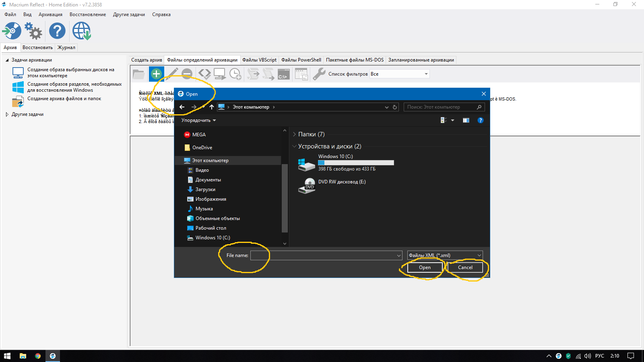Click the File name input field
Screen dimensions: 644x362
point(324,255)
